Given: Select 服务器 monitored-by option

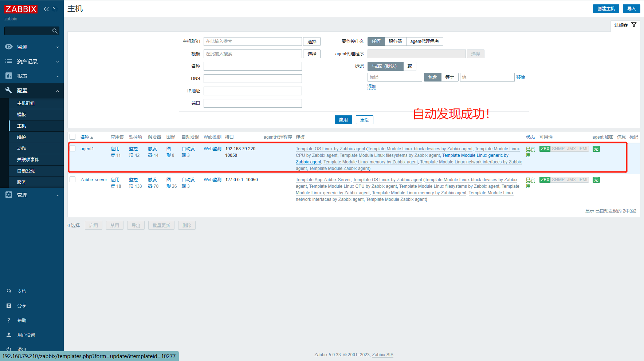Looking at the screenshot, I should (395, 41).
